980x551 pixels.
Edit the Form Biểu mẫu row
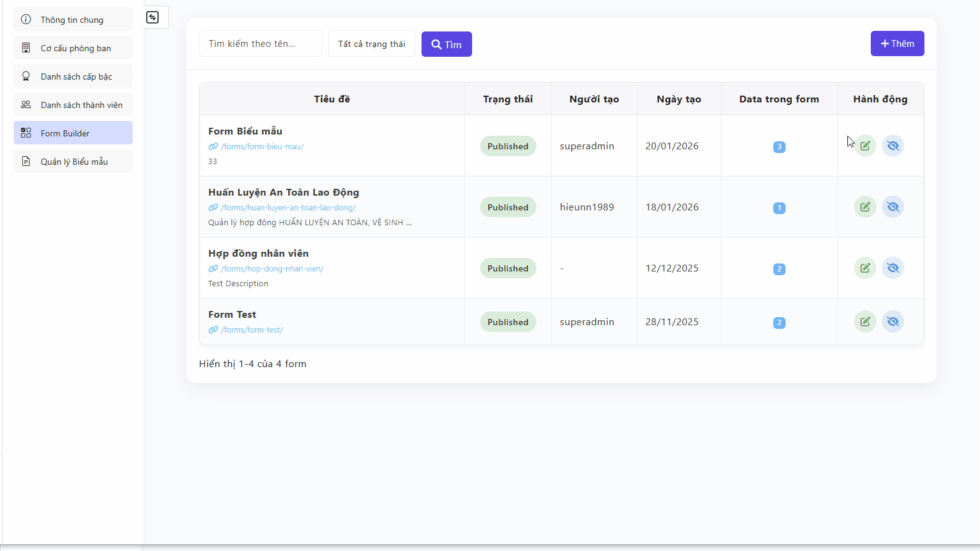tap(865, 146)
